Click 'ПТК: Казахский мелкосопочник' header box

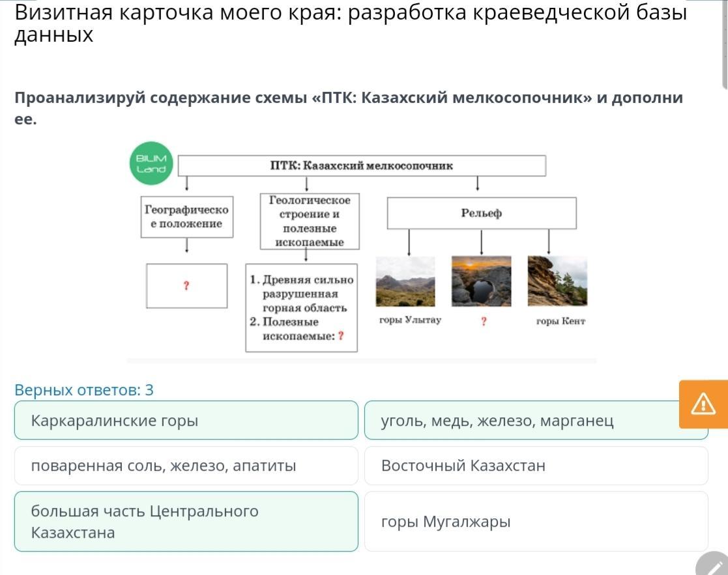pos(362,165)
